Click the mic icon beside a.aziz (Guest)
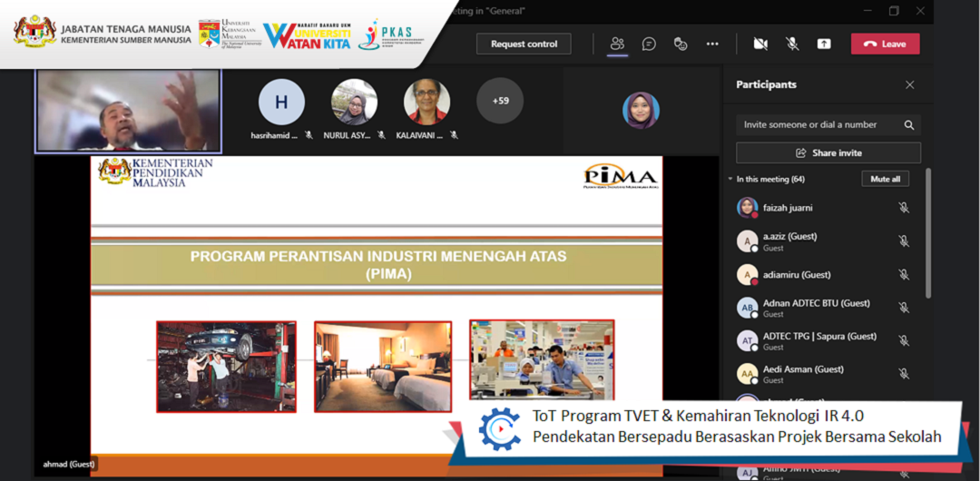Image resolution: width=980 pixels, height=481 pixels. coord(904,241)
